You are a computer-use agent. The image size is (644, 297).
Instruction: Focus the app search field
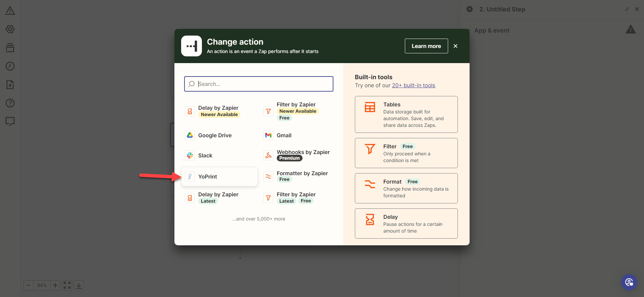click(259, 84)
